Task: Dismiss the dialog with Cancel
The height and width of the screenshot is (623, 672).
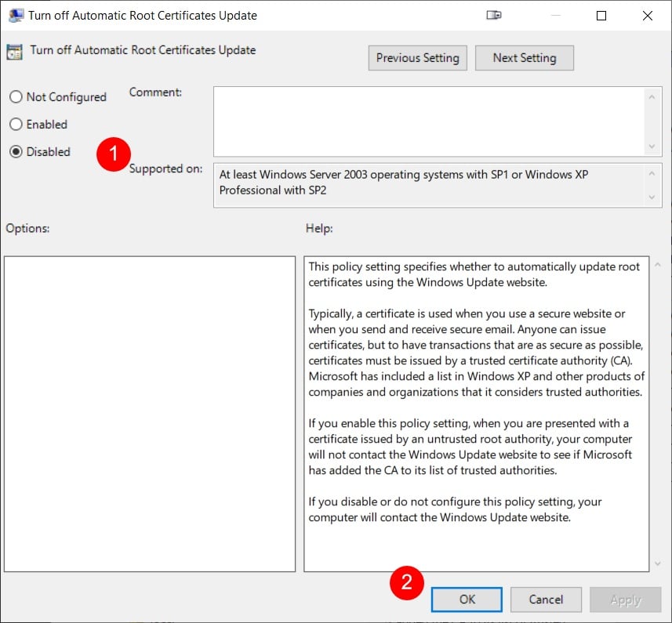Action: click(x=546, y=599)
